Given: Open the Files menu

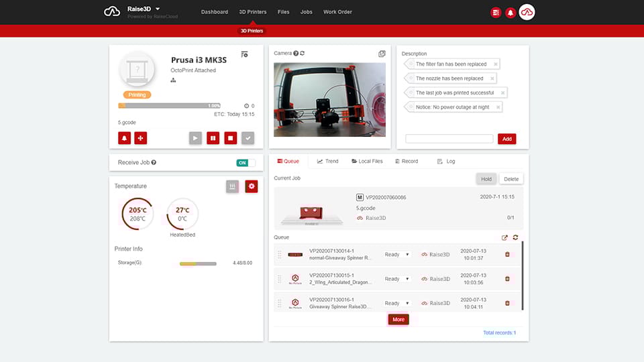Looking at the screenshot, I should [x=283, y=12].
